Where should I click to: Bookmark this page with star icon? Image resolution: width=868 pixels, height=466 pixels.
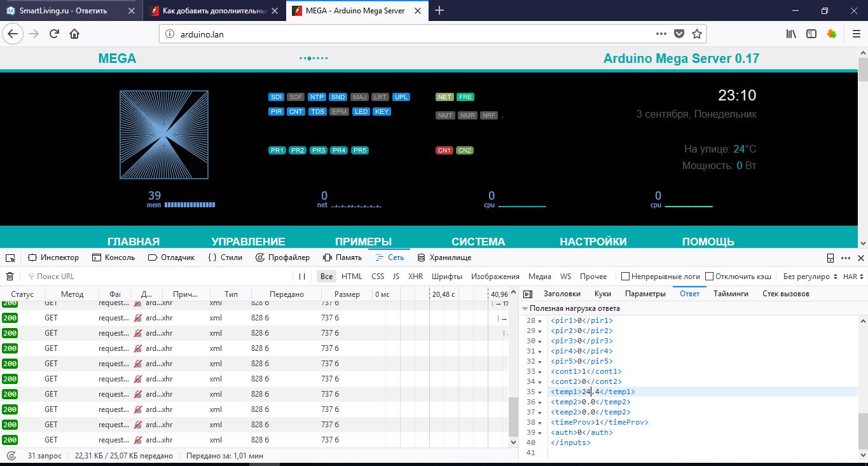[696, 34]
